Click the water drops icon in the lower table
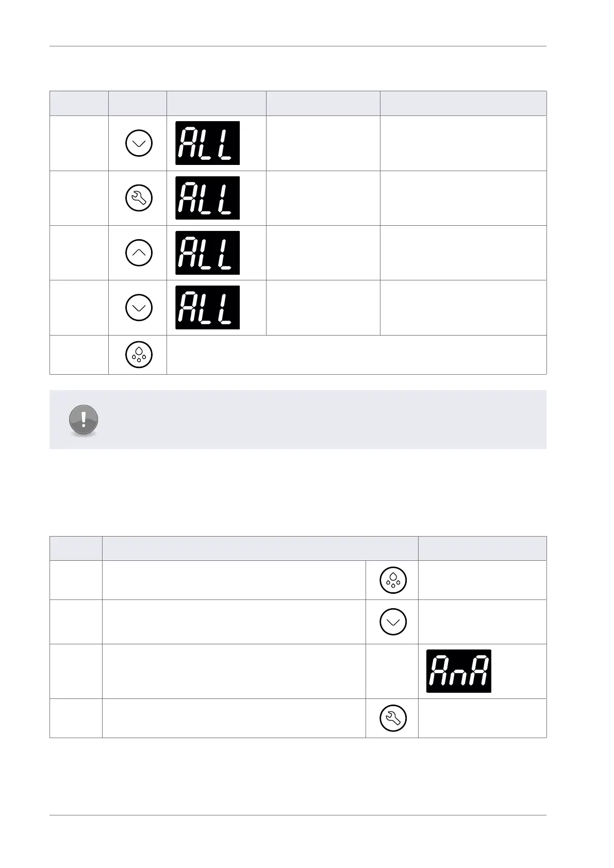Screen dimensions: 614x868 tap(393, 580)
